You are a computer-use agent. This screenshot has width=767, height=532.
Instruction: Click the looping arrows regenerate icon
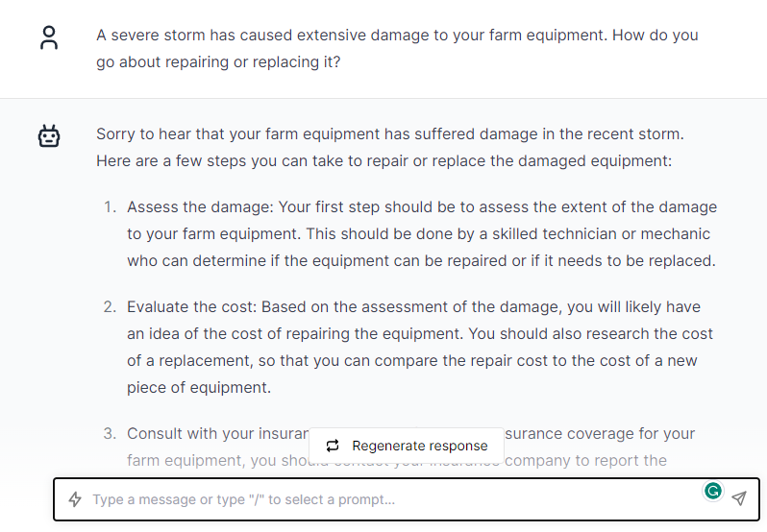(x=333, y=446)
